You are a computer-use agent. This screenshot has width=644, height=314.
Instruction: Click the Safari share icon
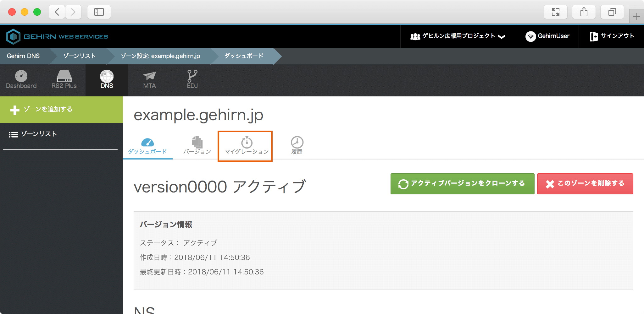click(x=584, y=12)
